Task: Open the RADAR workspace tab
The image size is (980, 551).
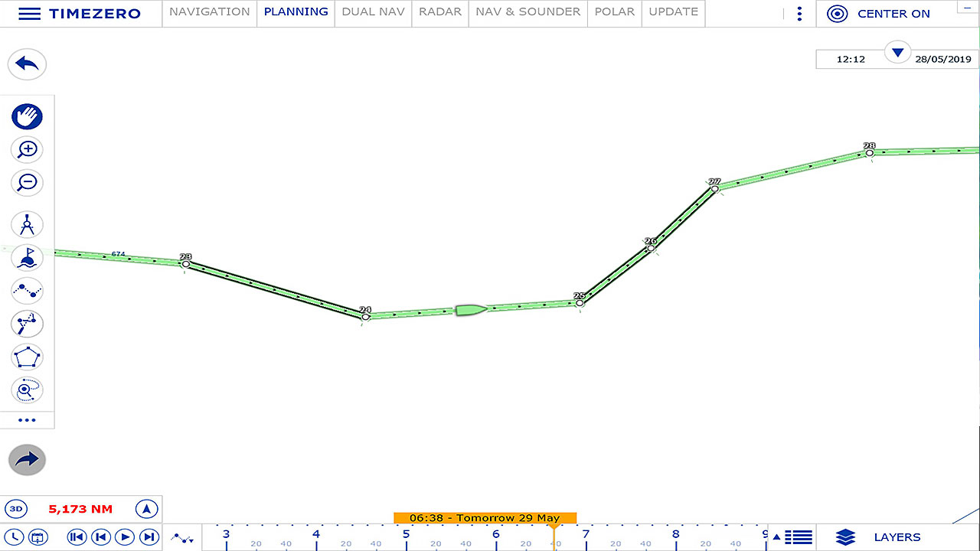Action: (x=440, y=12)
